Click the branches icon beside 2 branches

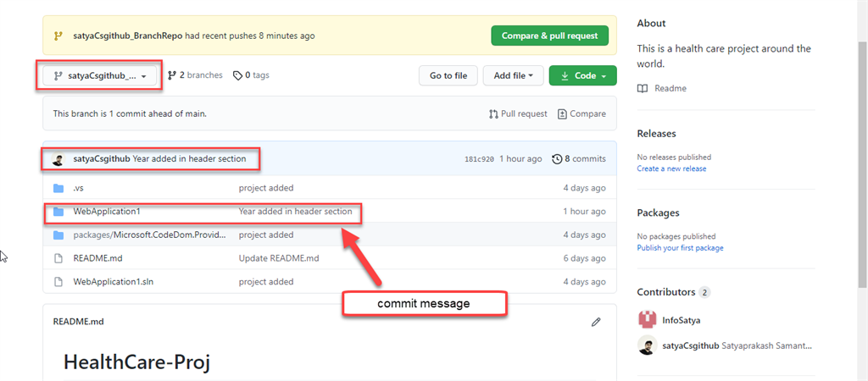[172, 75]
